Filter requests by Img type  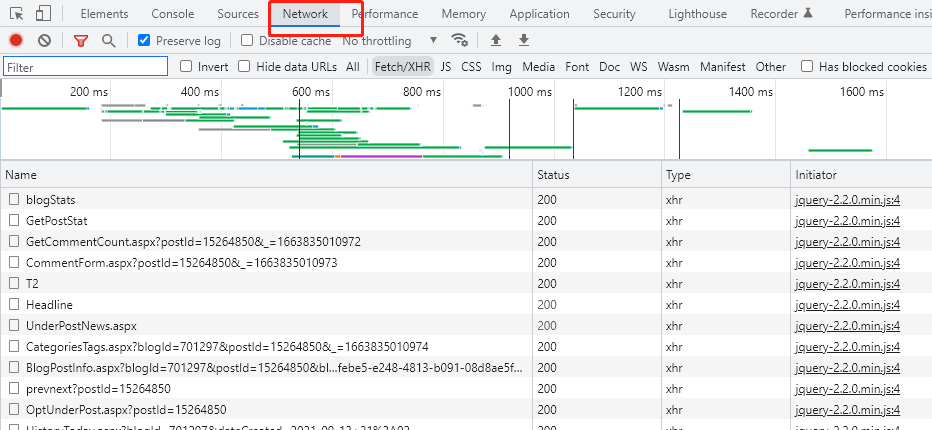pos(502,67)
